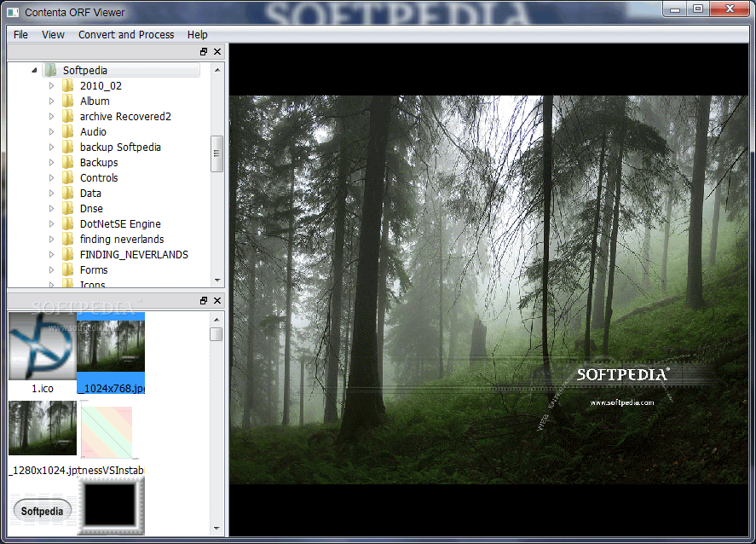Click the forest image preview
Screen dimensions: 756x544
[x=489, y=289]
